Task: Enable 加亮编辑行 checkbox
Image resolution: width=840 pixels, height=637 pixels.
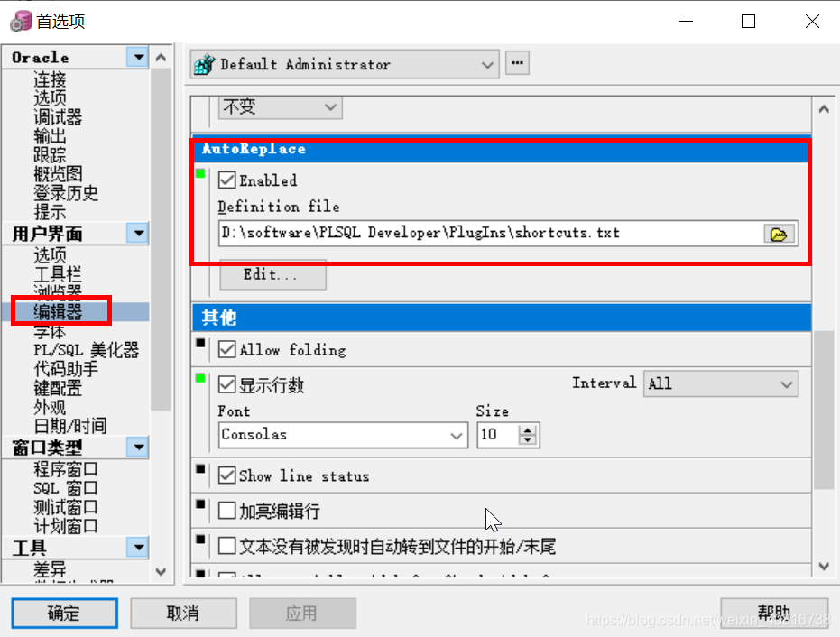Action: [227, 511]
